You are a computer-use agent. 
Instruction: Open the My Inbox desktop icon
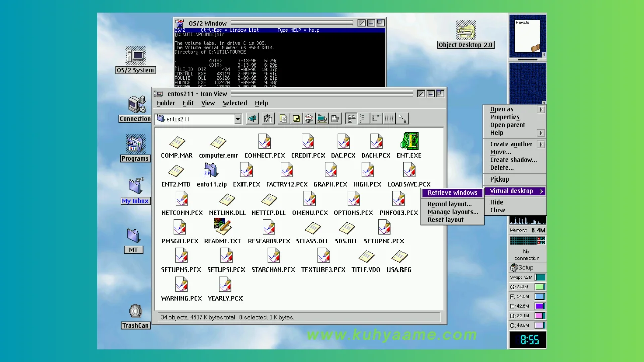[135, 187]
